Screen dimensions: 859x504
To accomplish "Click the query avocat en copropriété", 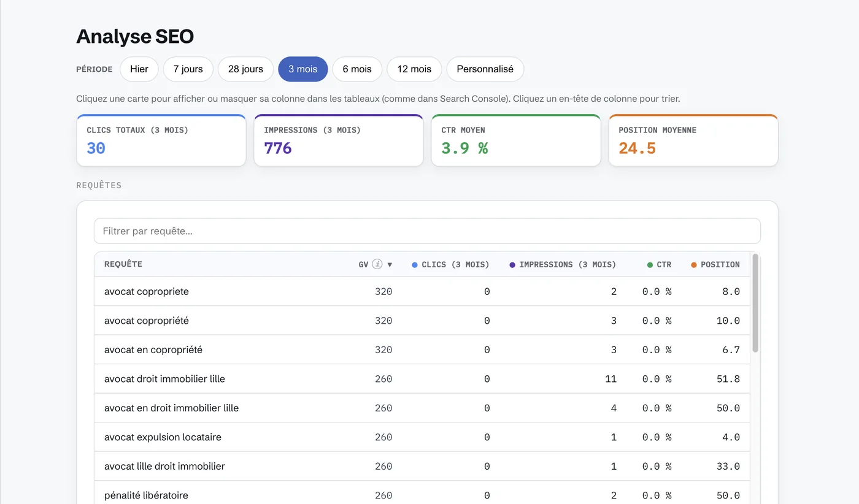I will tap(153, 350).
